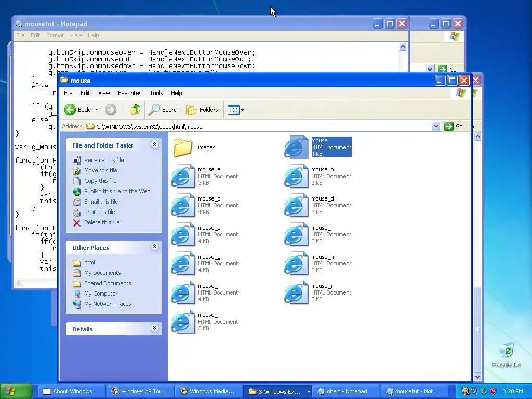The image size is (532, 399).
Task: Select the mouse_k file icon
Action: [183, 322]
